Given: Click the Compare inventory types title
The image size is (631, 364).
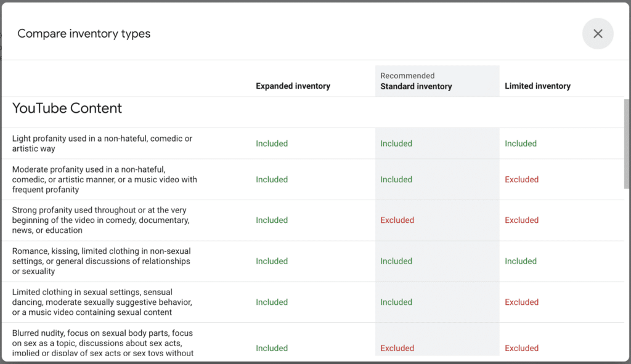Looking at the screenshot, I should pos(84,34).
